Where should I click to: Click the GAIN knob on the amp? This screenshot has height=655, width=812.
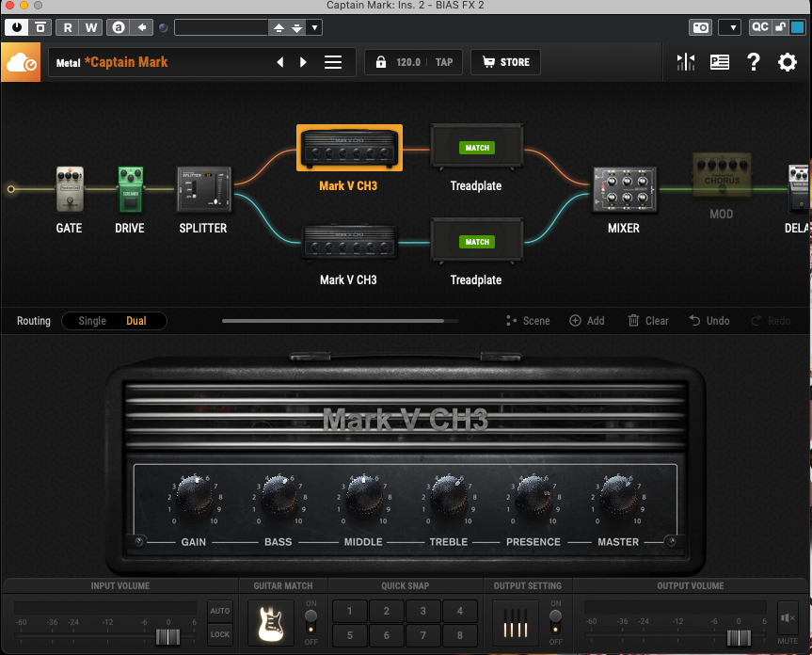pos(194,496)
